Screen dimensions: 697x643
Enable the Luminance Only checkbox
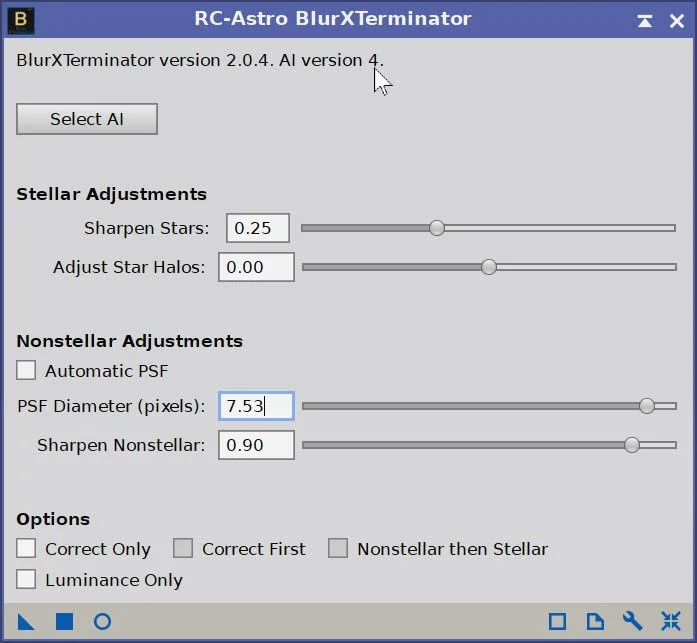pos(26,579)
